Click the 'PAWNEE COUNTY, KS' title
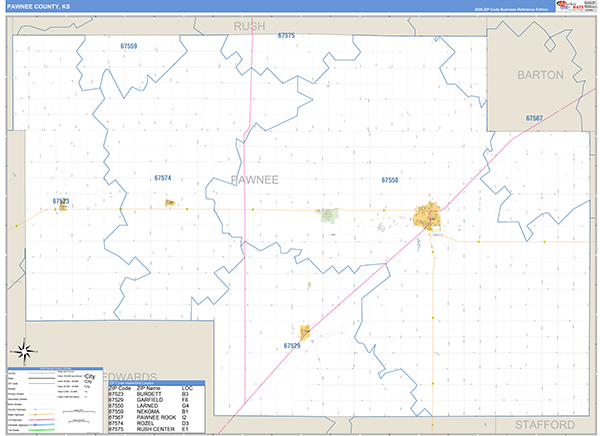600x436 pixels. (38, 7)
